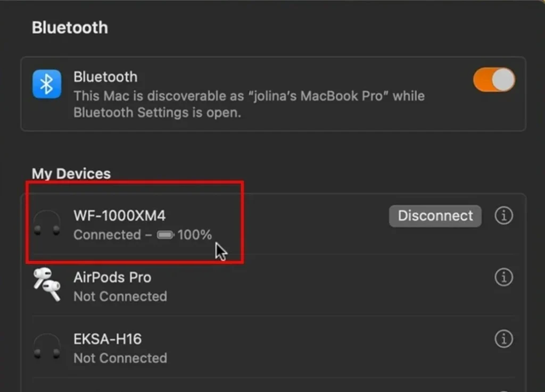Image resolution: width=545 pixels, height=392 pixels.
Task: Click the My Devices section heading
Action: (71, 174)
